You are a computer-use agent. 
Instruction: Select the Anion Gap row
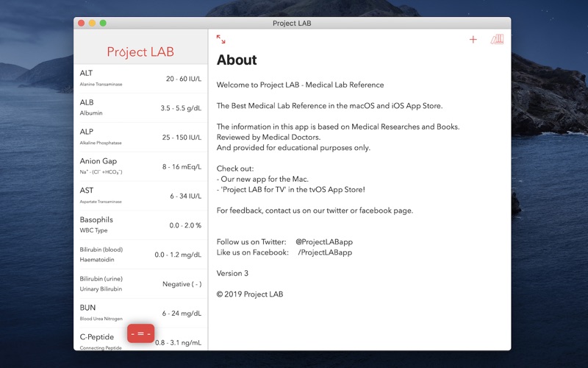[140, 166]
